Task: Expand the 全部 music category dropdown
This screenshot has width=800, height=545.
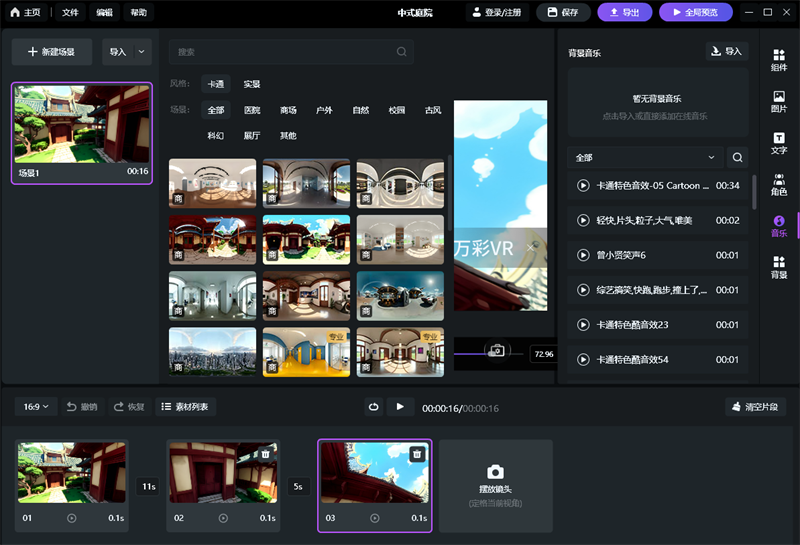Action: (x=644, y=158)
